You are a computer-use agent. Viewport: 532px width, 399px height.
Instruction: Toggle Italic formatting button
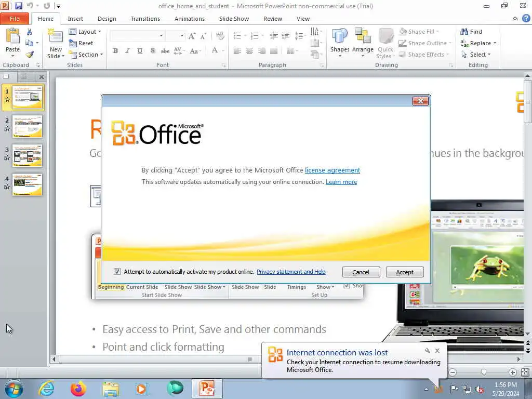pyautogui.click(x=128, y=51)
